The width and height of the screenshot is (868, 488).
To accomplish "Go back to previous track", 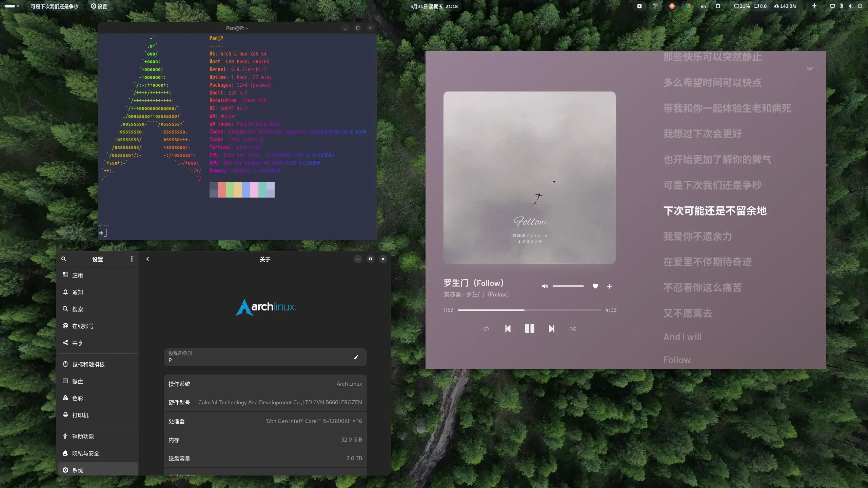I will point(508,328).
